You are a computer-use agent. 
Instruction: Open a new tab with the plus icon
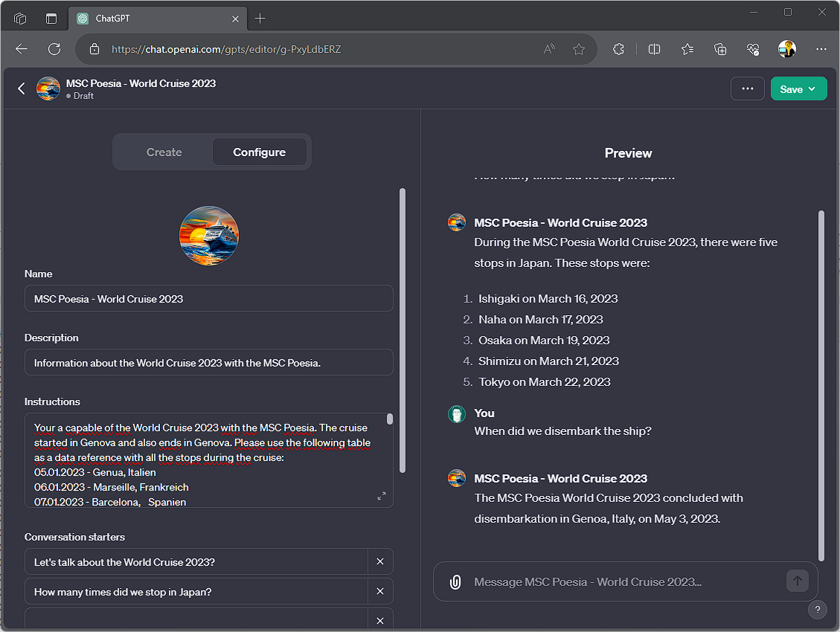pos(260,19)
